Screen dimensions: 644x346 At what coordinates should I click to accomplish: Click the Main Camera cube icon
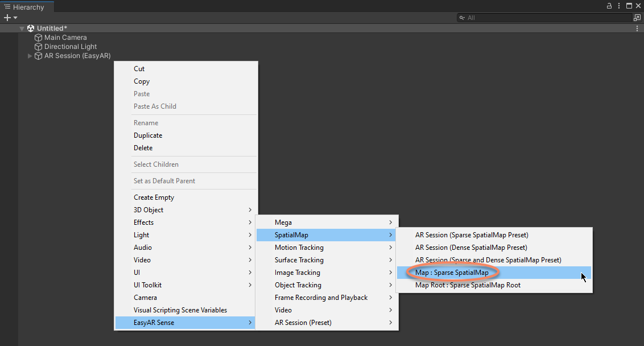tap(39, 38)
